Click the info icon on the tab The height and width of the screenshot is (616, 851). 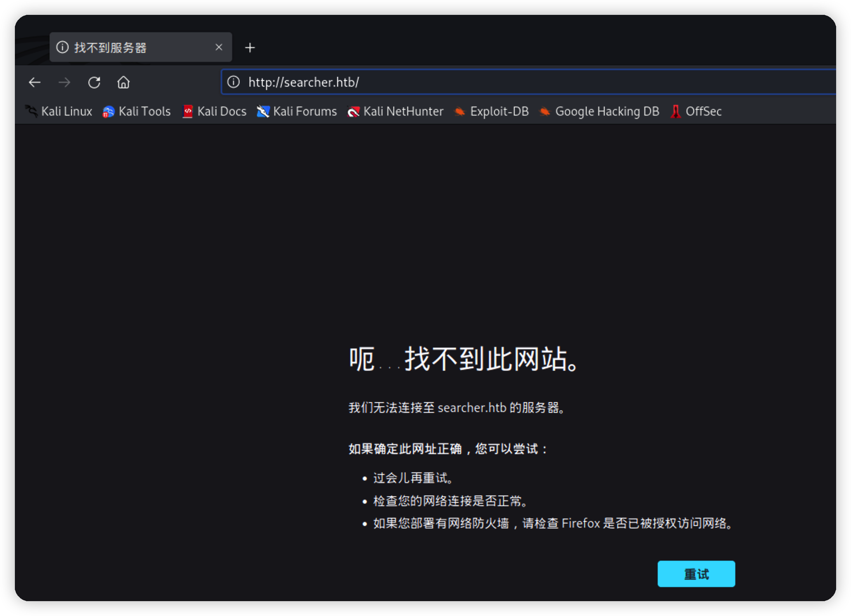click(62, 47)
